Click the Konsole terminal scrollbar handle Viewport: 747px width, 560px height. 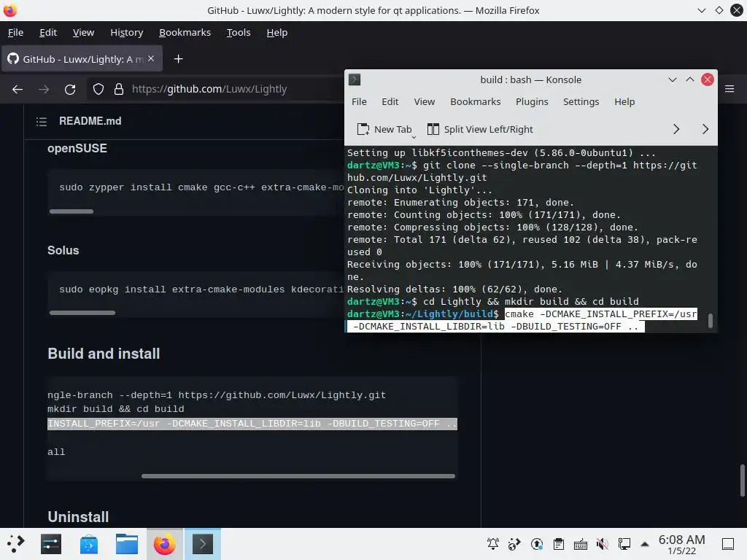711,321
